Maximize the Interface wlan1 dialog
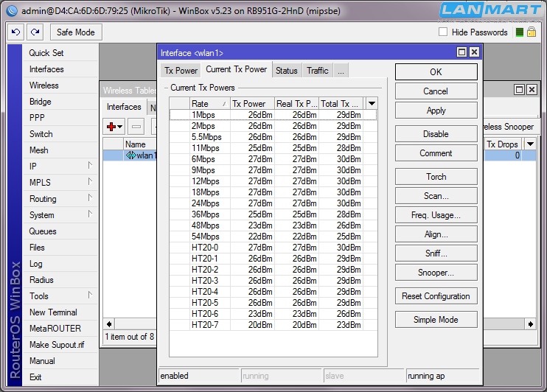The image size is (547, 392). pyautogui.click(x=461, y=52)
